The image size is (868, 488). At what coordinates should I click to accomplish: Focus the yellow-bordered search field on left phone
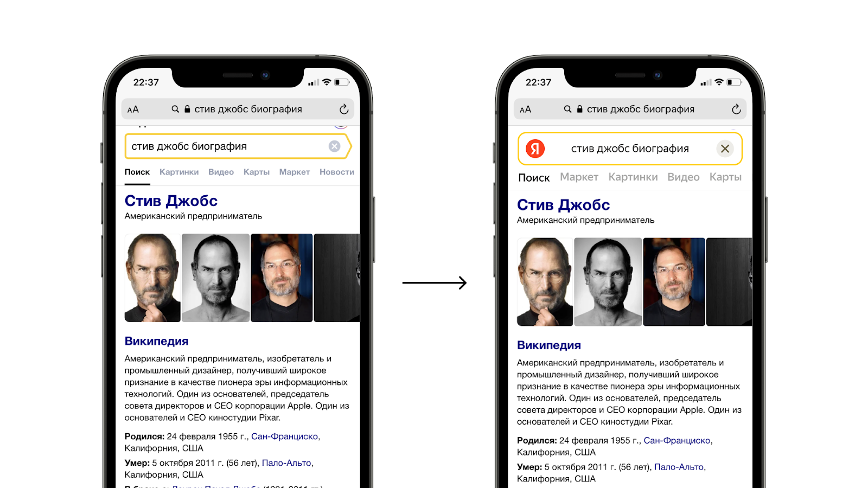pyautogui.click(x=238, y=146)
